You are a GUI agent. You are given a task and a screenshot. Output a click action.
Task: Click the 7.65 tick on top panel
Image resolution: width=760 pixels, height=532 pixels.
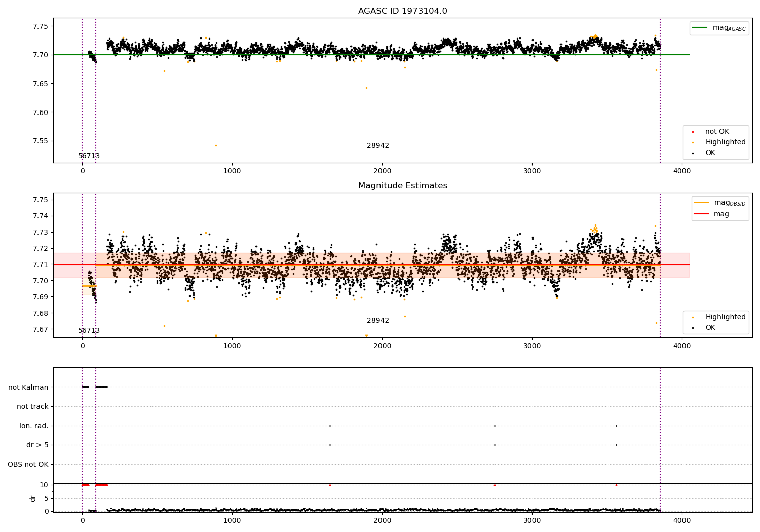[40, 84]
